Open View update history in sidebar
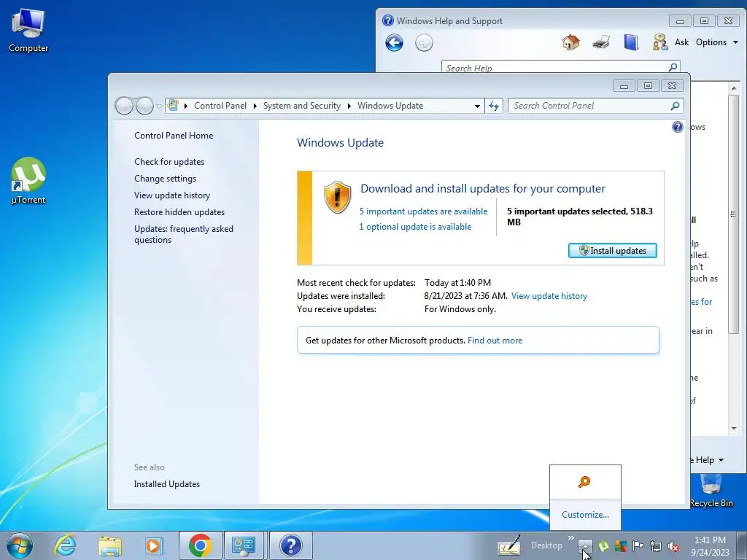Screen dimensions: 747x560 point(172,195)
